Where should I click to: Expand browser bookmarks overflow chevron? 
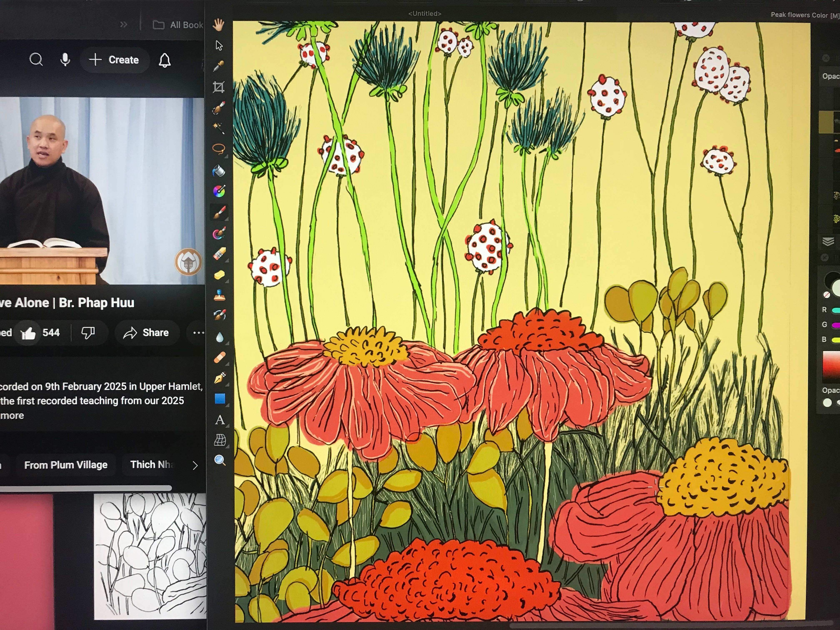[123, 25]
